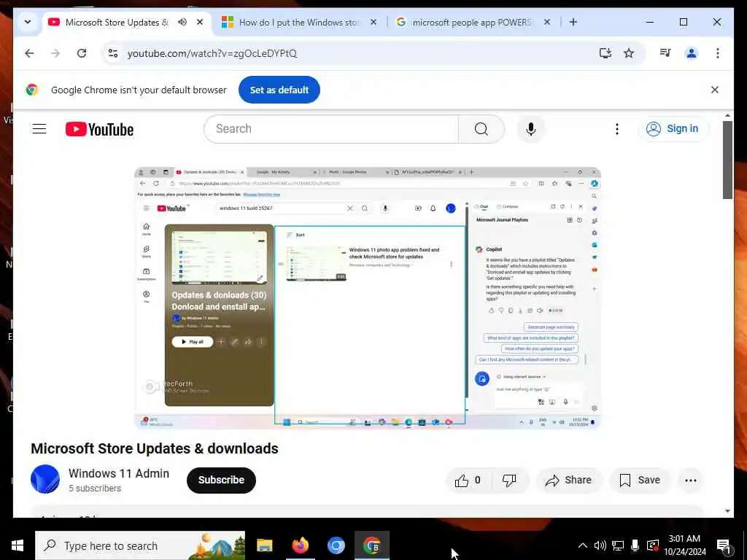Go forward to the next page
The width and height of the screenshot is (747, 560).
(55, 53)
